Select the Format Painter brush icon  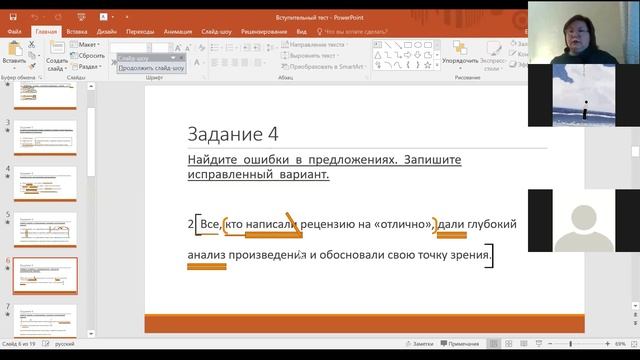32,66
